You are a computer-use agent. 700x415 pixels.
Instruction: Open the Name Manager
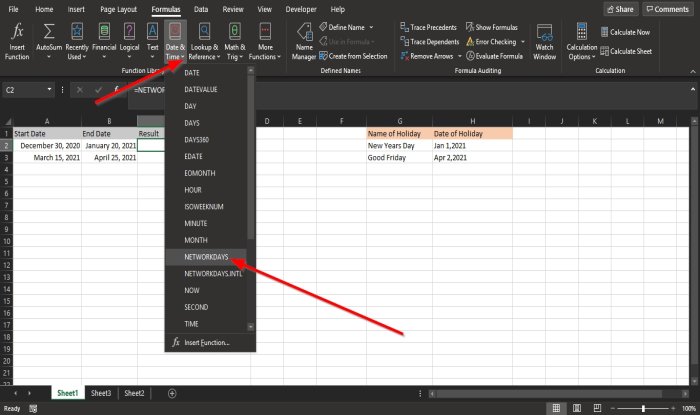coord(304,40)
